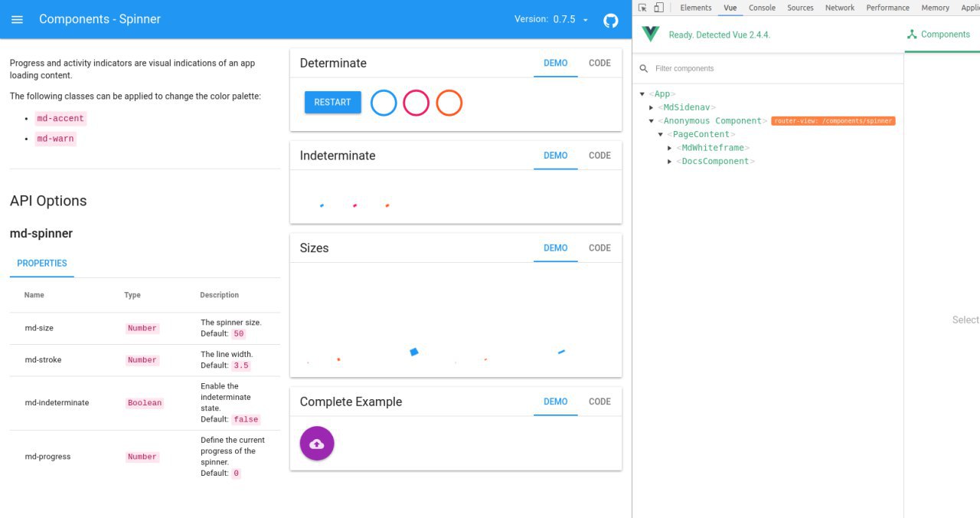
Task: Click the pink determinate spinner circle
Action: pos(416,103)
